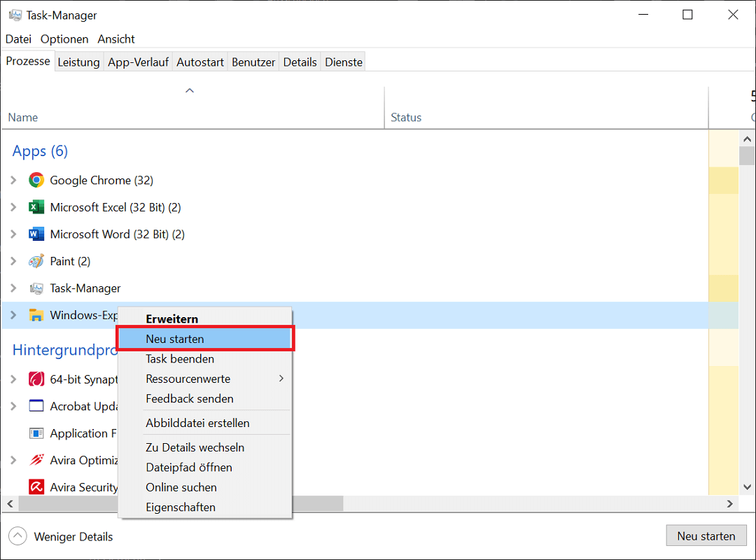The image size is (756, 560).
Task: Click the Task-Manager title bar icon
Action: (15, 15)
